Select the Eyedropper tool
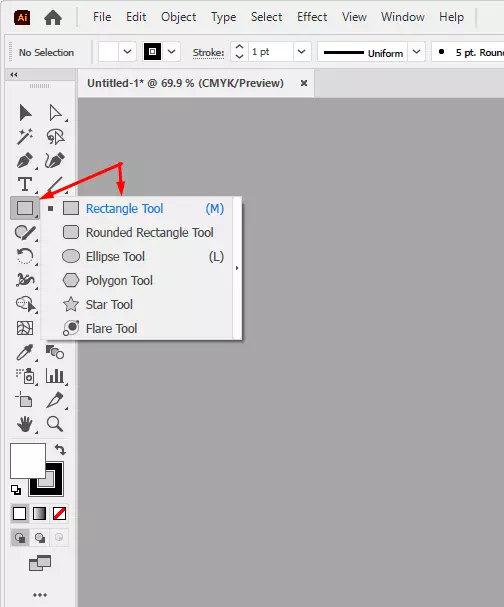The image size is (504, 607). click(x=25, y=352)
